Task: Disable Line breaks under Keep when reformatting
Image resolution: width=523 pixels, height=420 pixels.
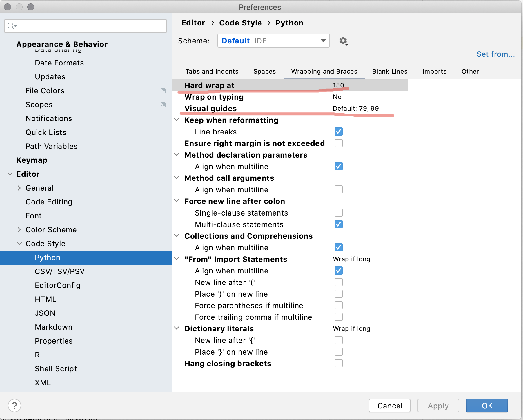Action: click(x=338, y=132)
